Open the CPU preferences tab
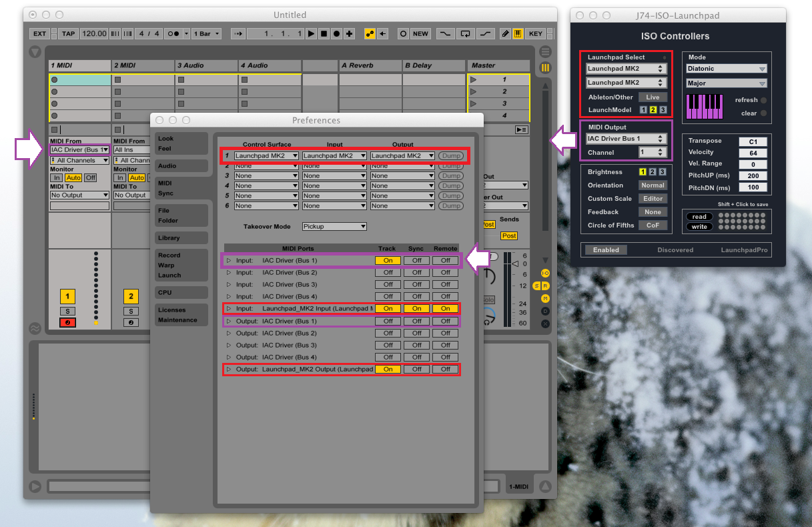This screenshot has height=527, width=812. [x=181, y=293]
